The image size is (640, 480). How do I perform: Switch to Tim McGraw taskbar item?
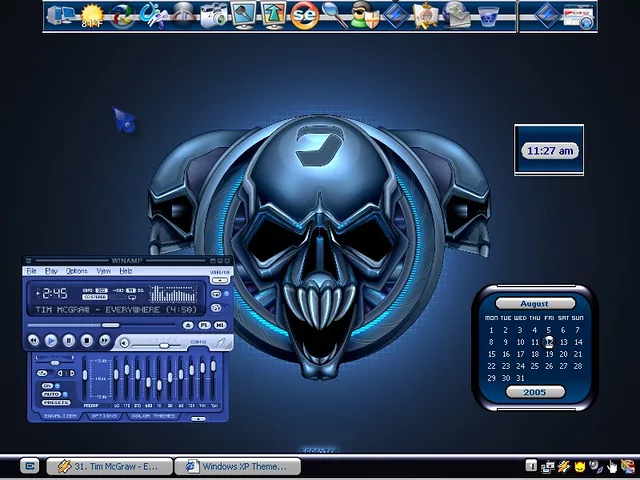click(109, 466)
